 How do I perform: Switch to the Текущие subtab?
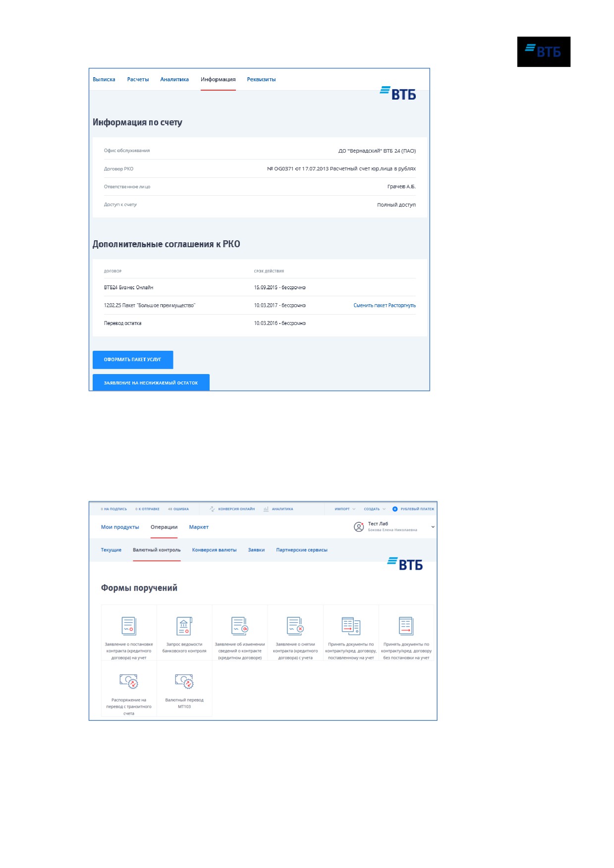(x=111, y=550)
